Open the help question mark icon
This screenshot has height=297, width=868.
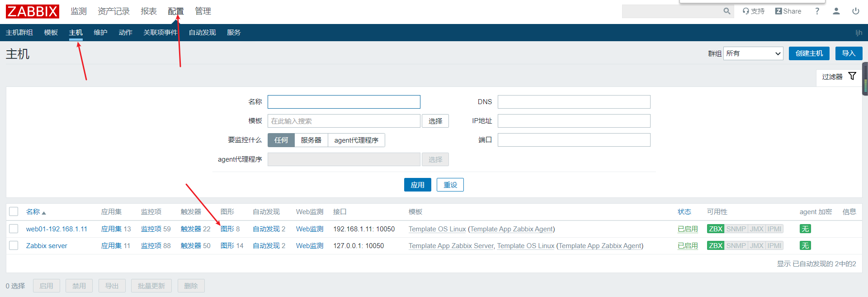[817, 11]
